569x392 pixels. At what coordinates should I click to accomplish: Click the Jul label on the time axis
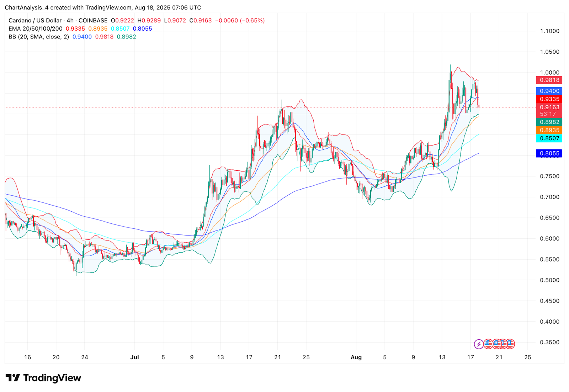134,357
